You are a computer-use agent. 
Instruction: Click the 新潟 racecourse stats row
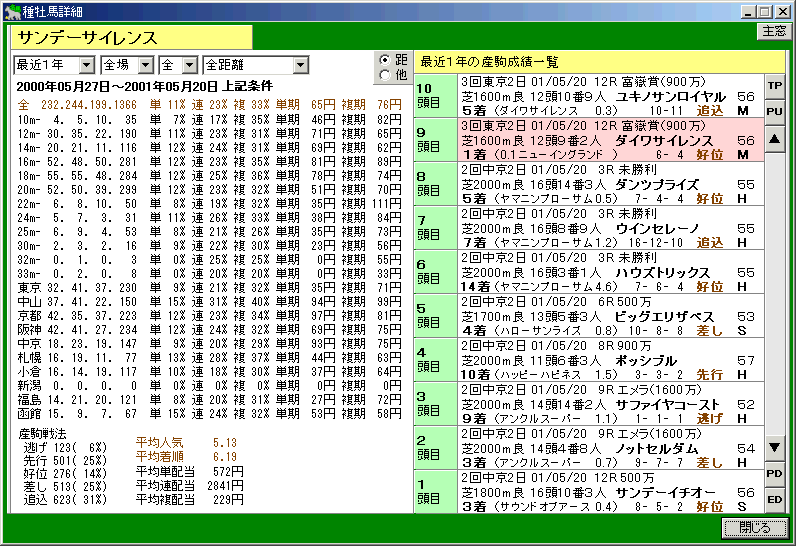209,386
